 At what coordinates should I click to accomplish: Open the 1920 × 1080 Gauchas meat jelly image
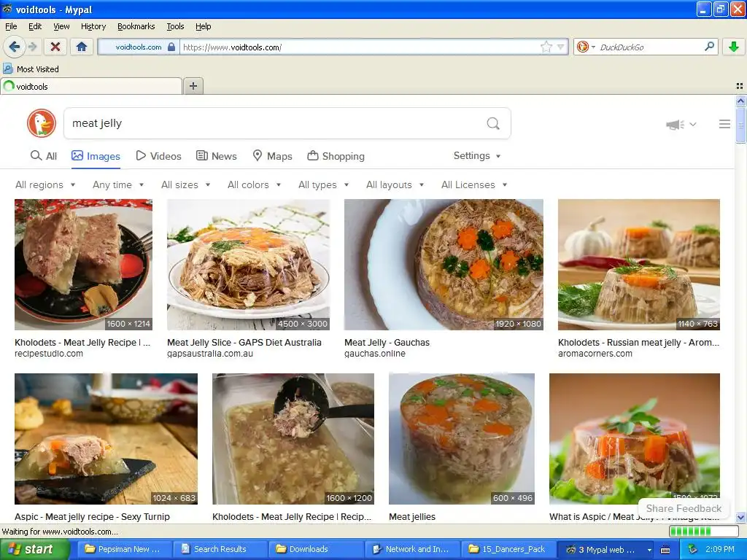click(x=444, y=264)
